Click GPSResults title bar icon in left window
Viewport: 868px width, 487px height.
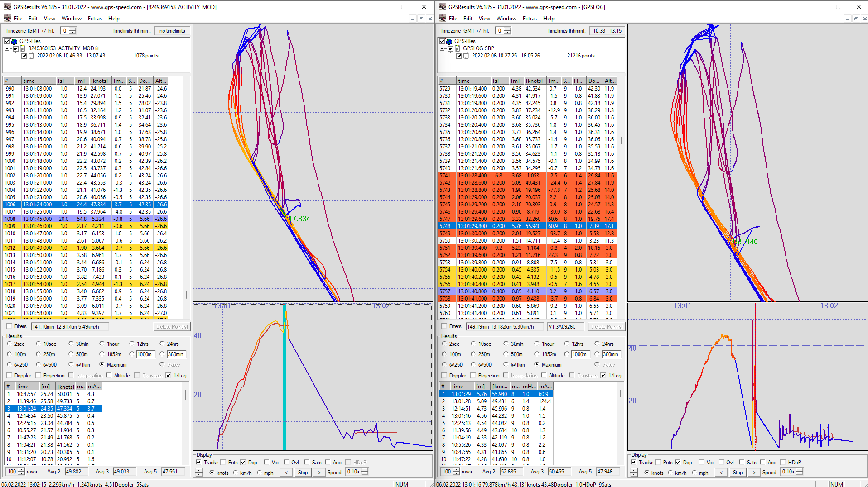(7, 7)
